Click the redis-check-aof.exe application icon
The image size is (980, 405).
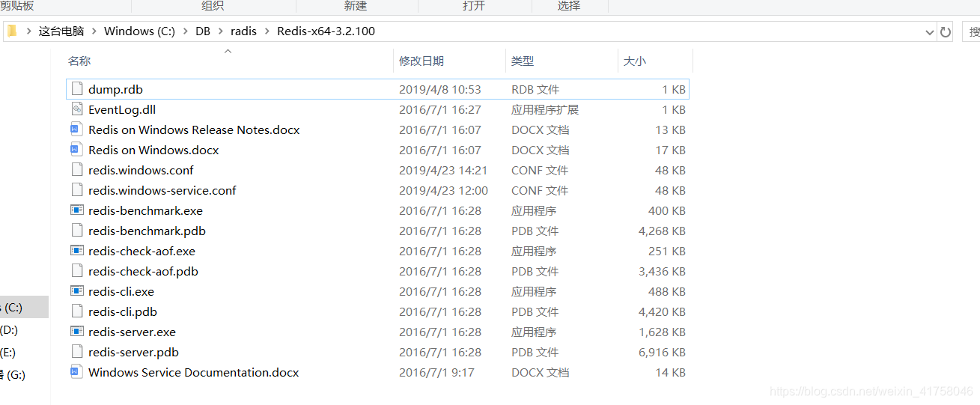(x=76, y=251)
